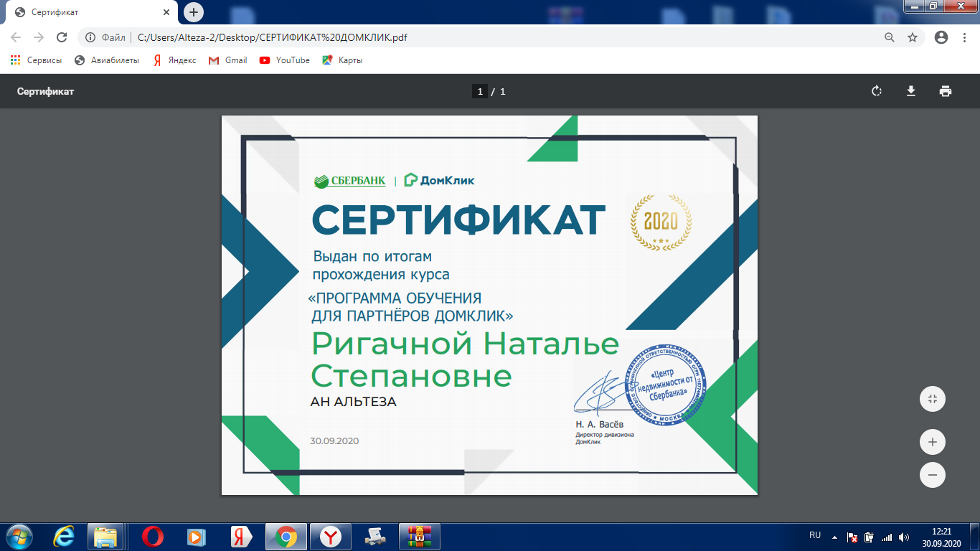980x551 pixels.
Task: Open the Windows Start menu
Action: [x=19, y=536]
